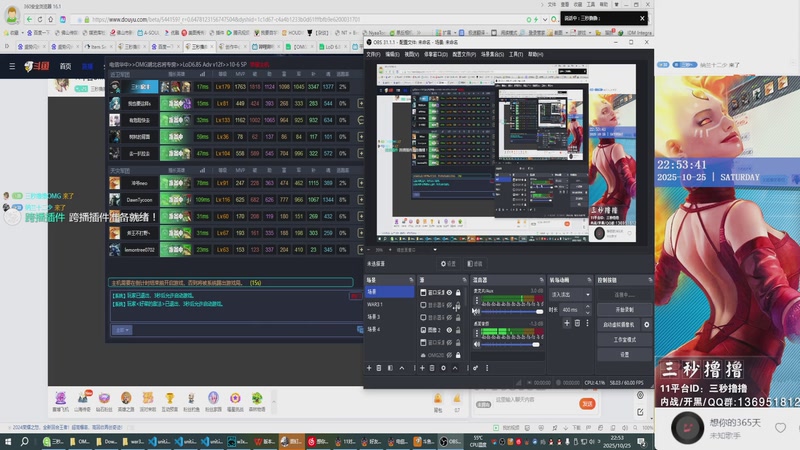Select the WAR3 1 scene
The image size is (800, 450).
point(389,304)
